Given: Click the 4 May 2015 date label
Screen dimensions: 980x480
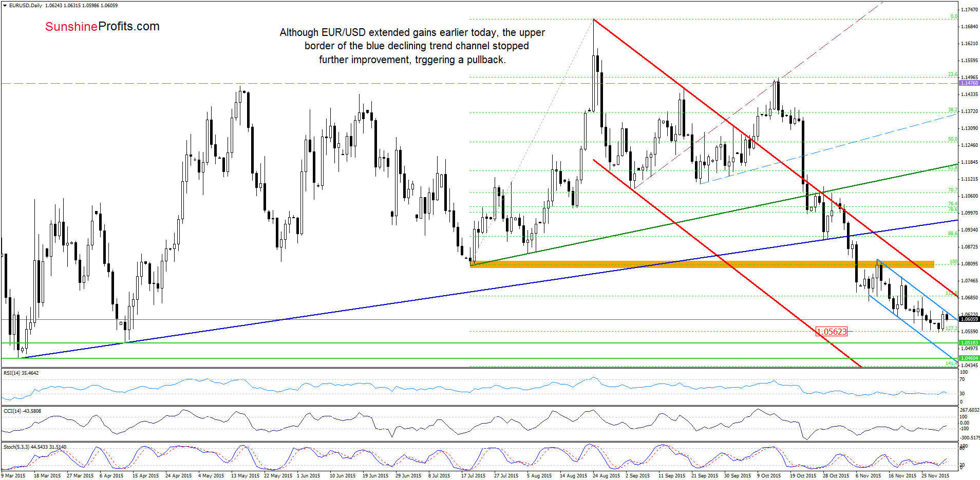Looking at the screenshot, I should (x=211, y=476).
